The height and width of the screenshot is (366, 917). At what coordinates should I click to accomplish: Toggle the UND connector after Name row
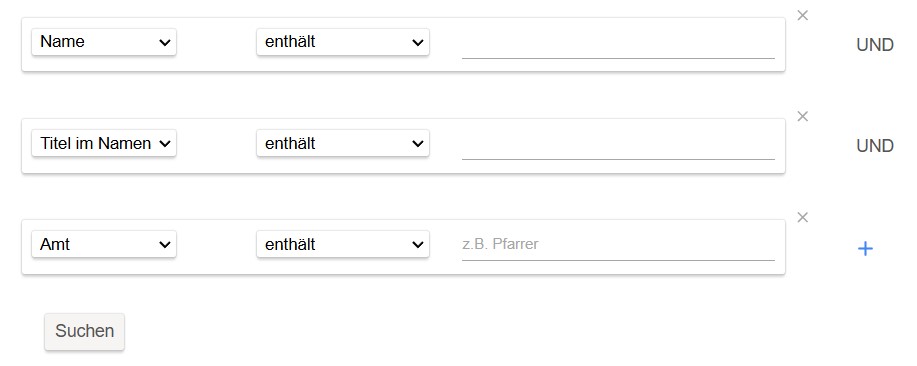point(875,45)
